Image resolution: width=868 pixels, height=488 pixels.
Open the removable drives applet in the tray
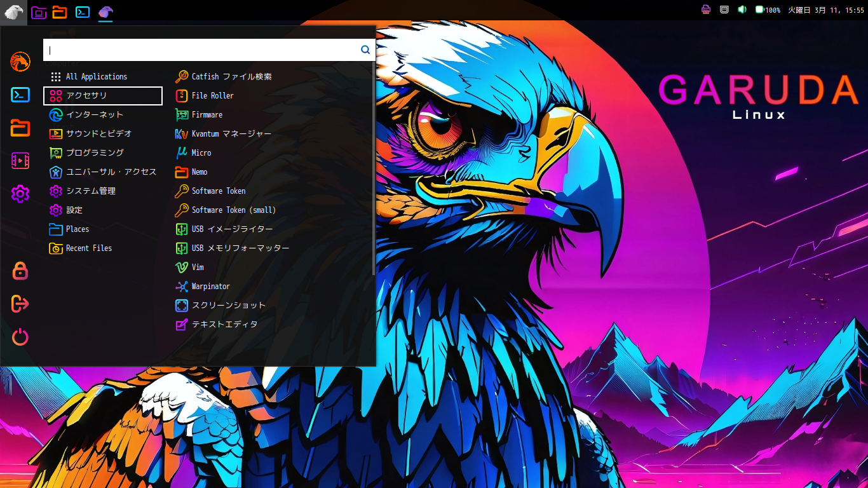pyautogui.click(x=724, y=10)
